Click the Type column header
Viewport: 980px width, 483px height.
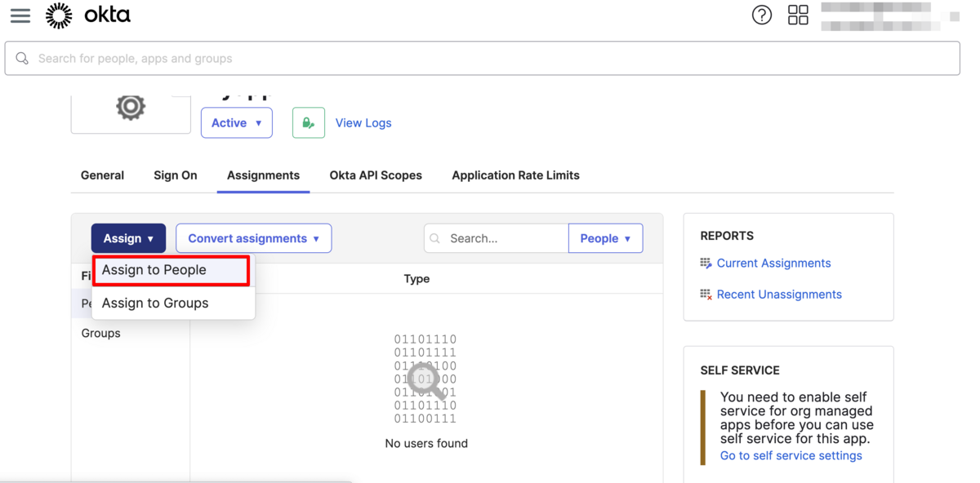416,279
